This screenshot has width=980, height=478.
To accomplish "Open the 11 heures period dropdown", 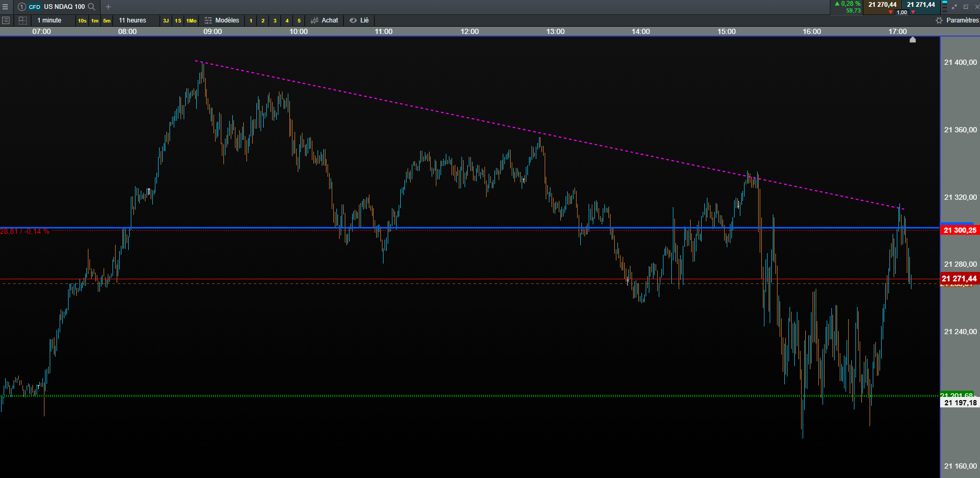I will pos(132,20).
